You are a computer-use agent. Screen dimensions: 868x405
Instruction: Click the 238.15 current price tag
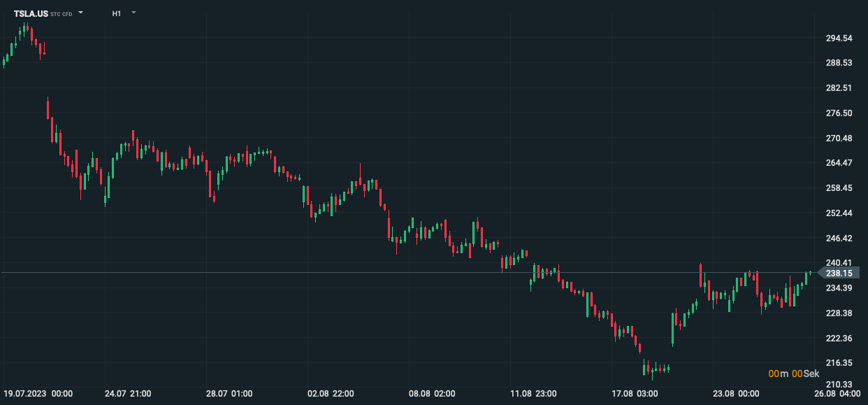coord(838,273)
